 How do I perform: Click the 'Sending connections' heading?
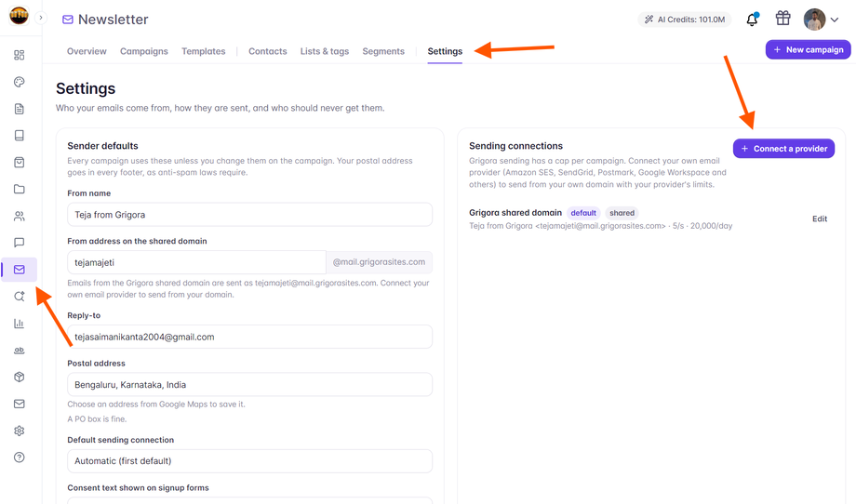pos(515,146)
